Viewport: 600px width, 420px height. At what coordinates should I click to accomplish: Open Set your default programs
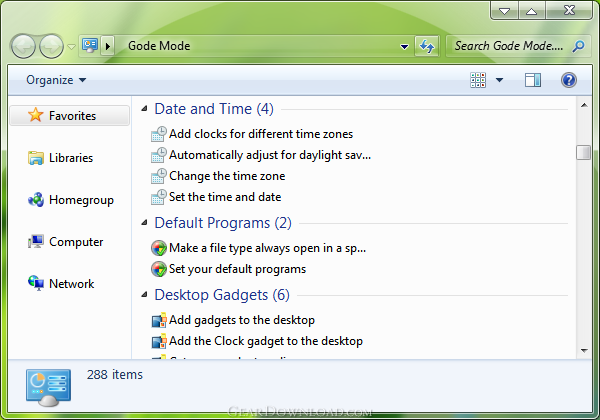237,269
